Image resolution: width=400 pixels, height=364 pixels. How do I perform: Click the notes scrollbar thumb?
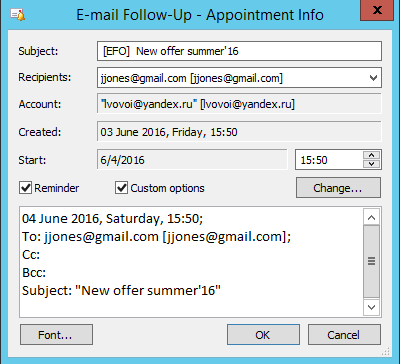click(x=371, y=261)
